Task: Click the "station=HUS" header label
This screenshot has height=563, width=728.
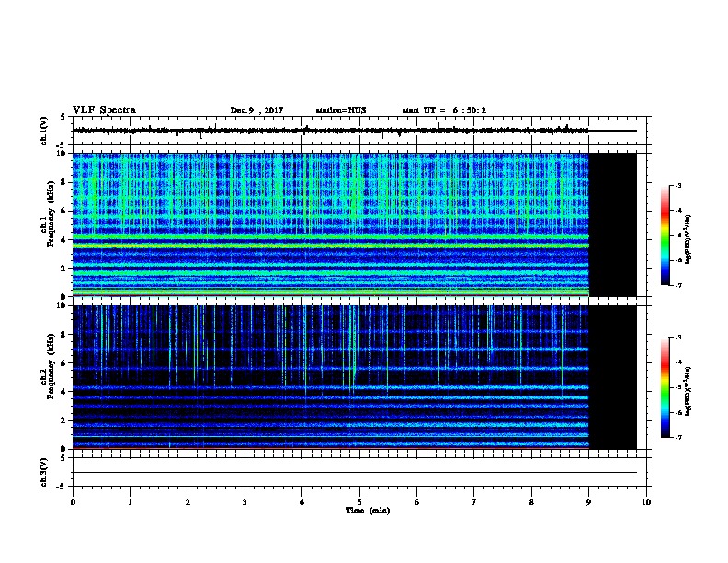Action: click(x=341, y=110)
